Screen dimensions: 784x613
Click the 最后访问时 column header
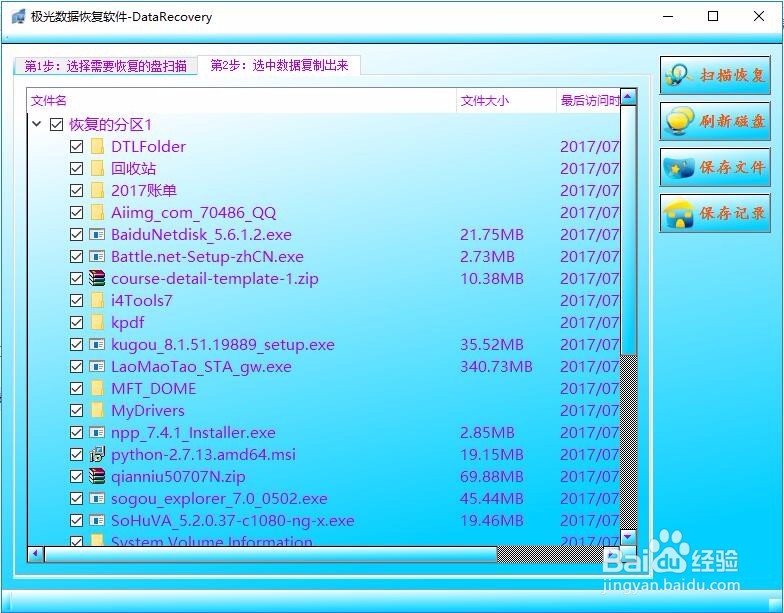[588, 100]
